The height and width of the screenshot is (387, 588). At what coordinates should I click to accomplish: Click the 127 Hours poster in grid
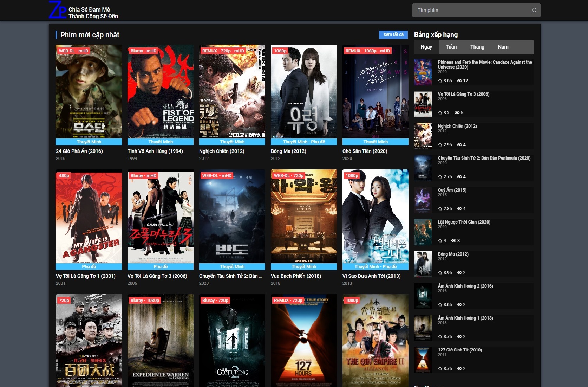304,341
